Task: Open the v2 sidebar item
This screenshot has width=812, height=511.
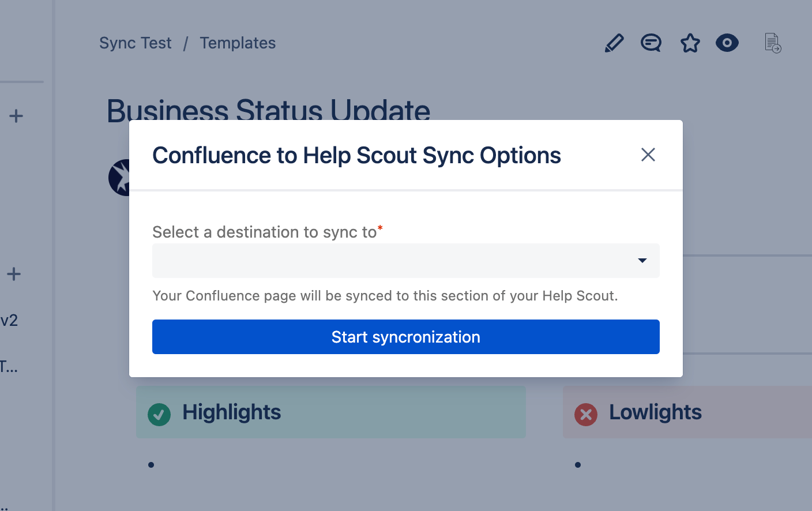Action: tap(9, 321)
